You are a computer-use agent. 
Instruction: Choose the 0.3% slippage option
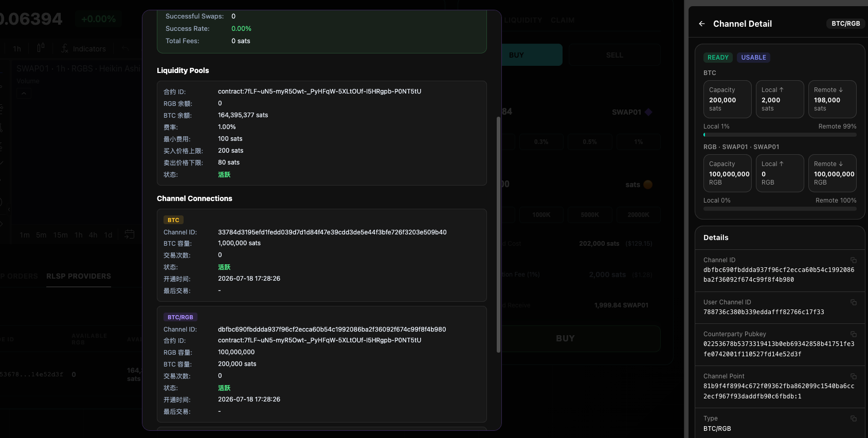pyautogui.click(x=541, y=142)
